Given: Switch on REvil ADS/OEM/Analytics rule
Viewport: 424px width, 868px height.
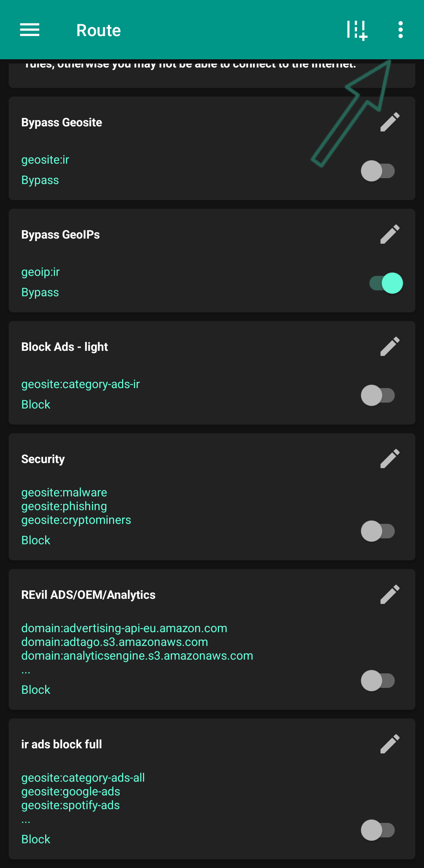Looking at the screenshot, I should pyautogui.click(x=378, y=681).
